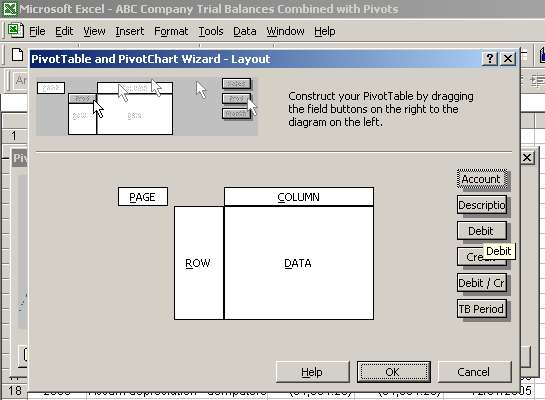Open the Format menu
The height and width of the screenshot is (400, 545).
tap(171, 31)
